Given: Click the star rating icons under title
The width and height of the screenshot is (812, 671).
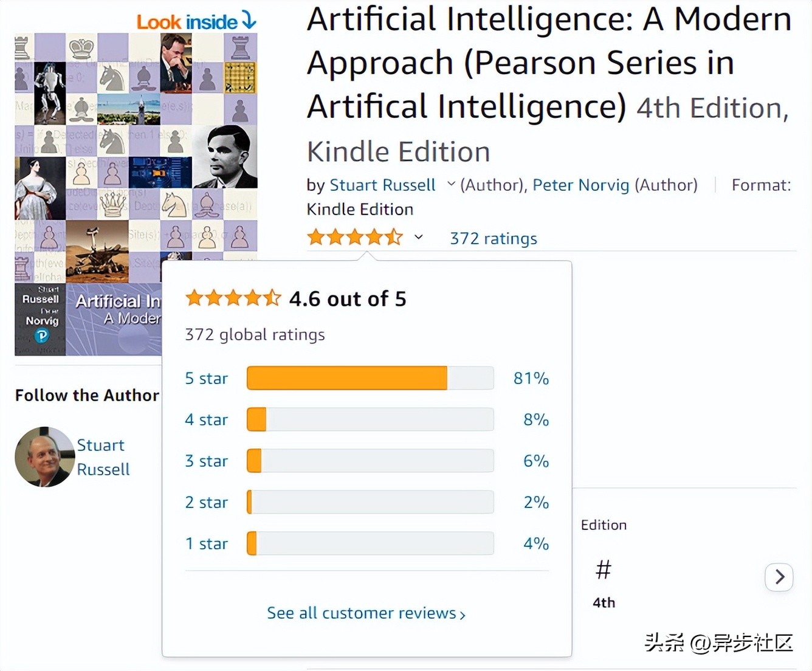Looking at the screenshot, I should [x=355, y=237].
